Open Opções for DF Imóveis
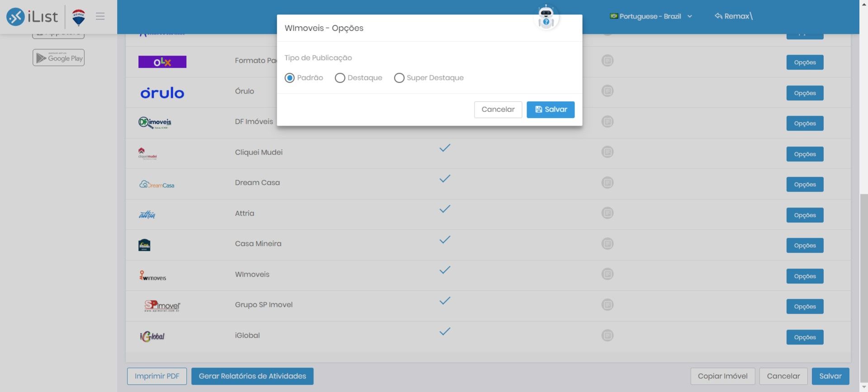868x392 pixels. coord(805,123)
